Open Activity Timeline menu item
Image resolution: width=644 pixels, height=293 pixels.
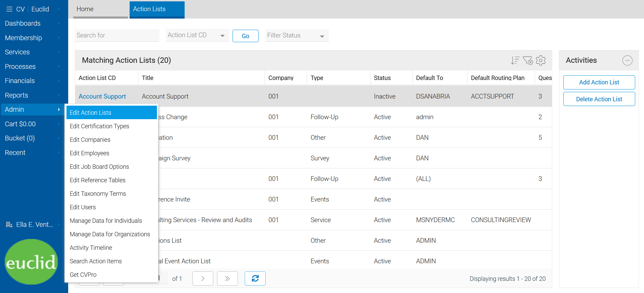tap(111, 247)
